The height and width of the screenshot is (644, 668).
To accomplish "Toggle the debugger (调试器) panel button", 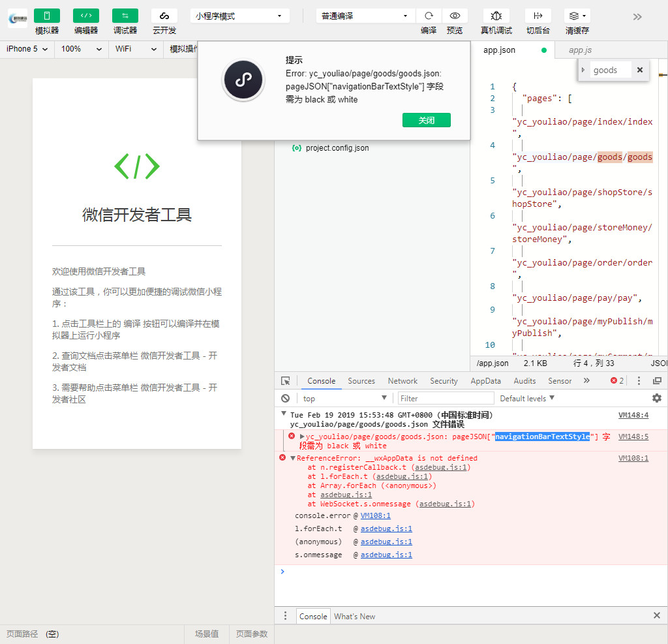I will pos(125,16).
